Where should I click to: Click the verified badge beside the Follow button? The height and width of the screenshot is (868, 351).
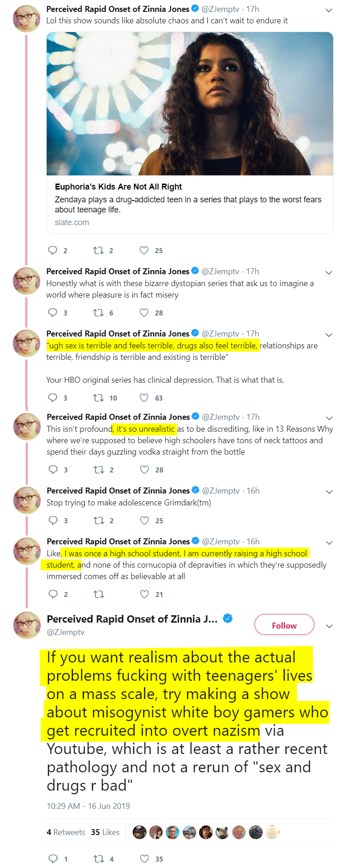227,618
